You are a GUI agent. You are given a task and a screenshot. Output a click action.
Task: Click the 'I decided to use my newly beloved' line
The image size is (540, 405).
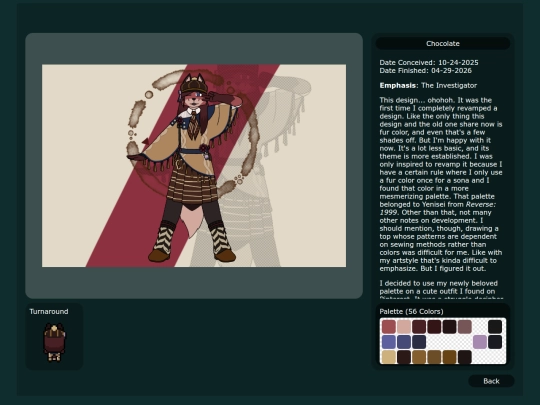pos(438,283)
